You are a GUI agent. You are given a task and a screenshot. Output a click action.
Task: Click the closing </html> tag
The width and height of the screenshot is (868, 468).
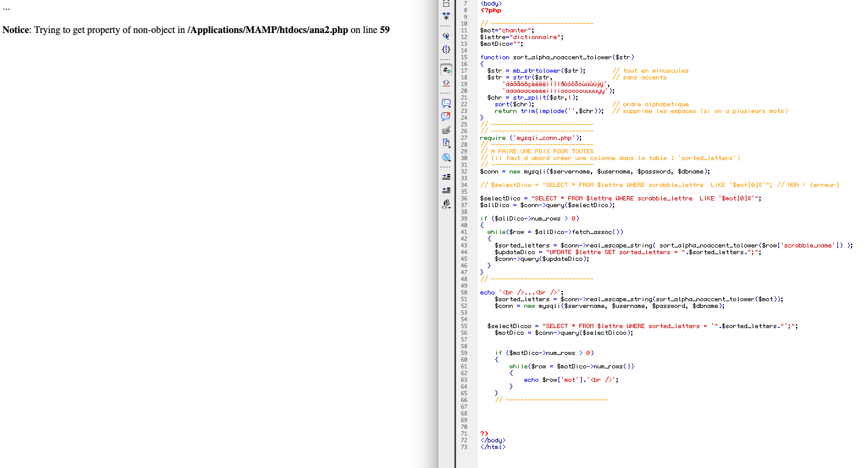pyautogui.click(x=493, y=447)
